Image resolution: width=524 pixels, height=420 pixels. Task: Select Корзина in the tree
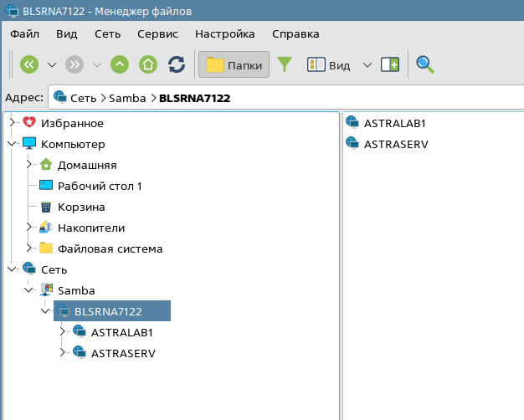(81, 207)
